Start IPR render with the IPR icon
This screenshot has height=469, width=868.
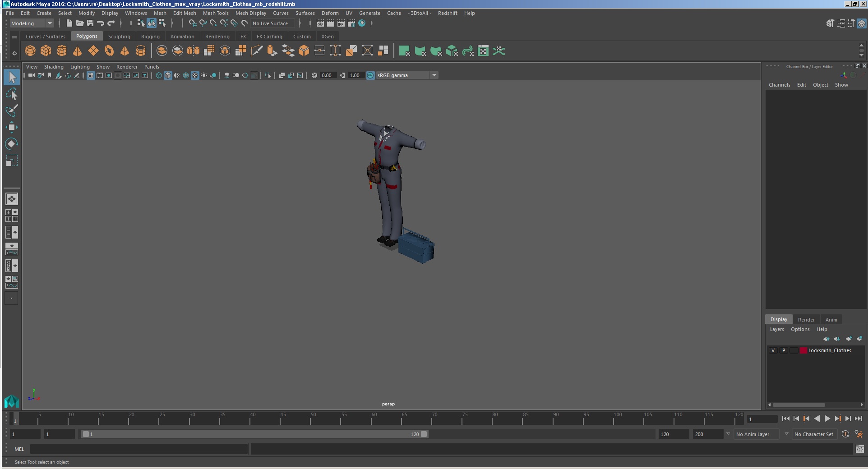pyautogui.click(x=341, y=23)
